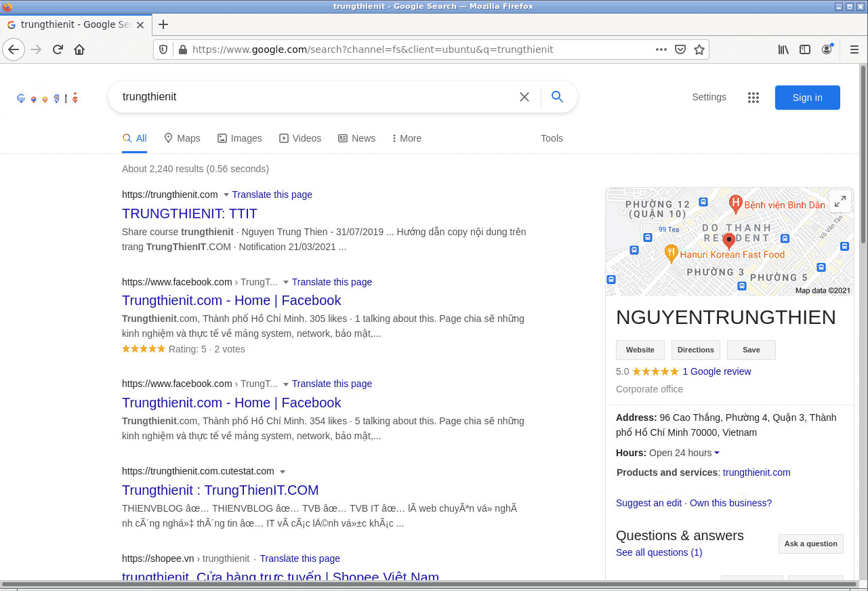Open the trungthienit.com products link

pos(756,472)
